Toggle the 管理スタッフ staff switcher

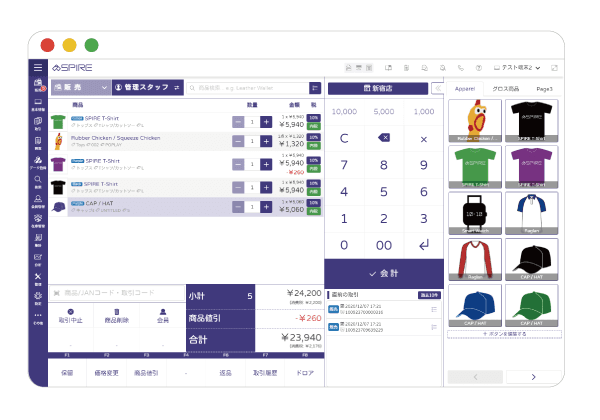pos(146,88)
